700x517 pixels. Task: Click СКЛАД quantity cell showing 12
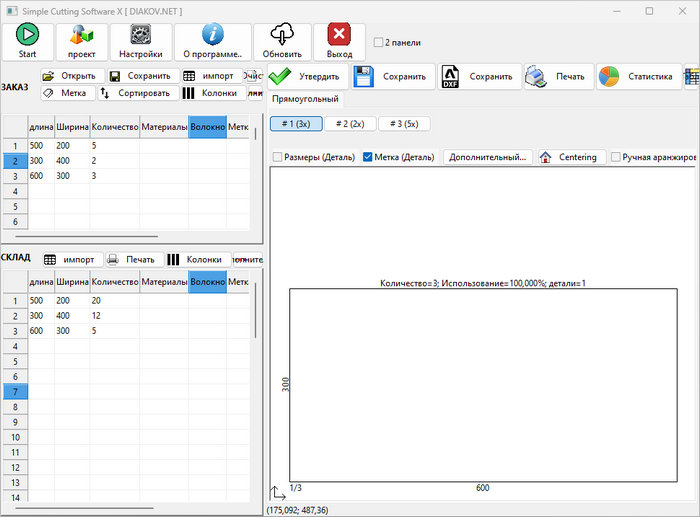pos(115,316)
